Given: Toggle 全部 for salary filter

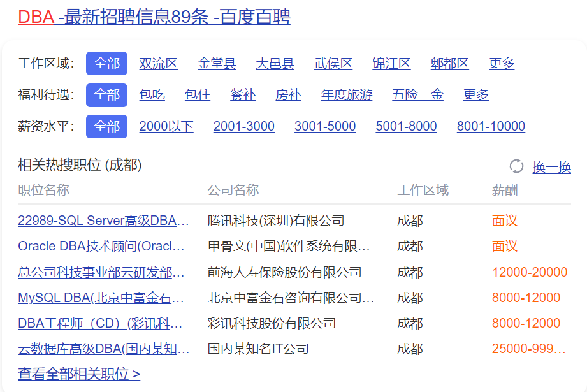Looking at the screenshot, I should coord(106,126).
